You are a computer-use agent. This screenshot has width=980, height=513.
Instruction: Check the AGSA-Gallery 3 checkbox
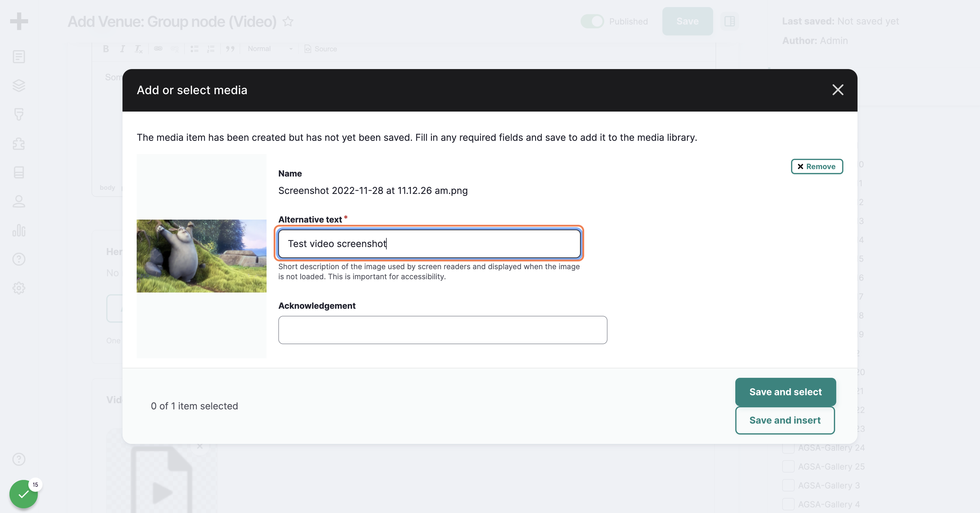pyautogui.click(x=788, y=485)
